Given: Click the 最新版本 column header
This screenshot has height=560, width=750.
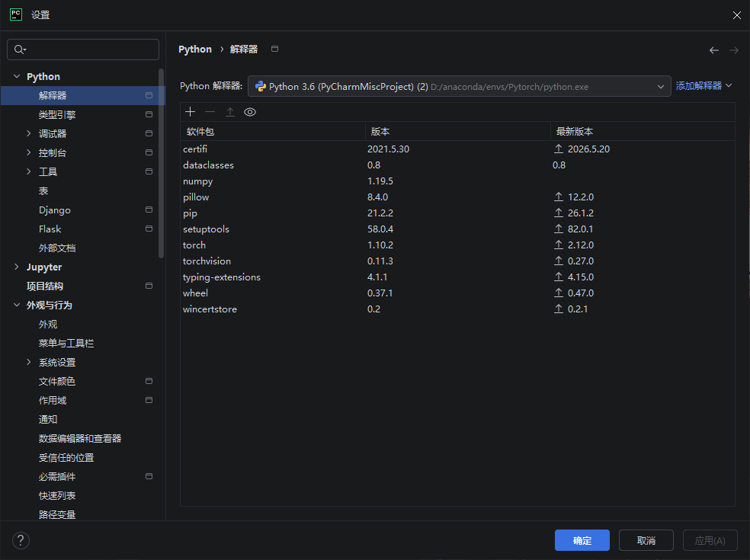Looking at the screenshot, I should tap(643, 132).
